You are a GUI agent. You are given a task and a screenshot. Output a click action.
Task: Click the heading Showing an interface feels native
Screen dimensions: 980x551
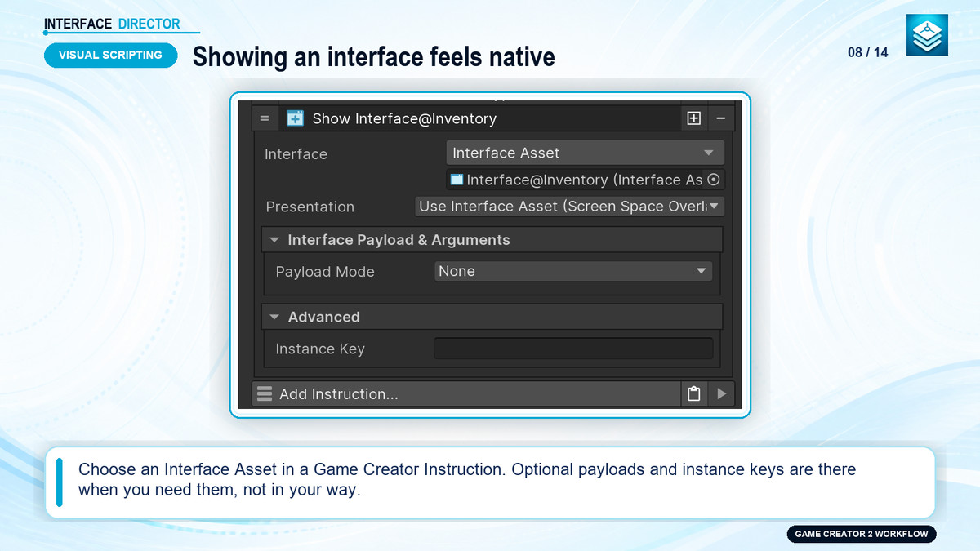[x=373, y=56]
